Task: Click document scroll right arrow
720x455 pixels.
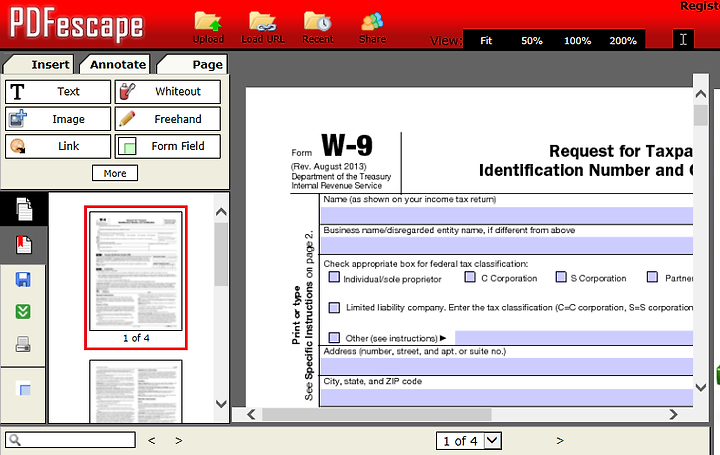Action: [x=673, y=415]
